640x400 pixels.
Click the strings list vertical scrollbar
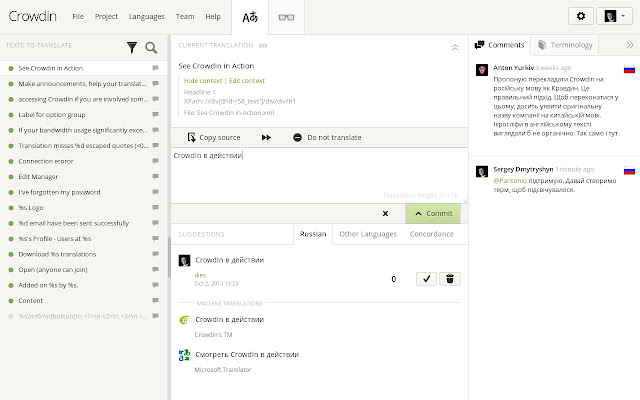click(169, 257)
